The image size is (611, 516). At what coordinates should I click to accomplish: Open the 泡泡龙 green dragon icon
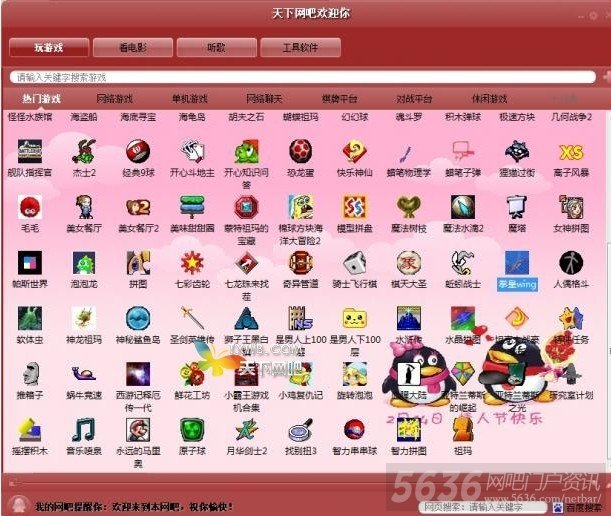point(84,263)
